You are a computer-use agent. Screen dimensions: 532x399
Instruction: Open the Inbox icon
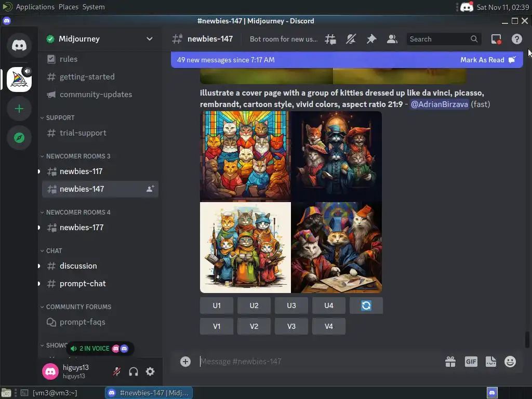496,39
